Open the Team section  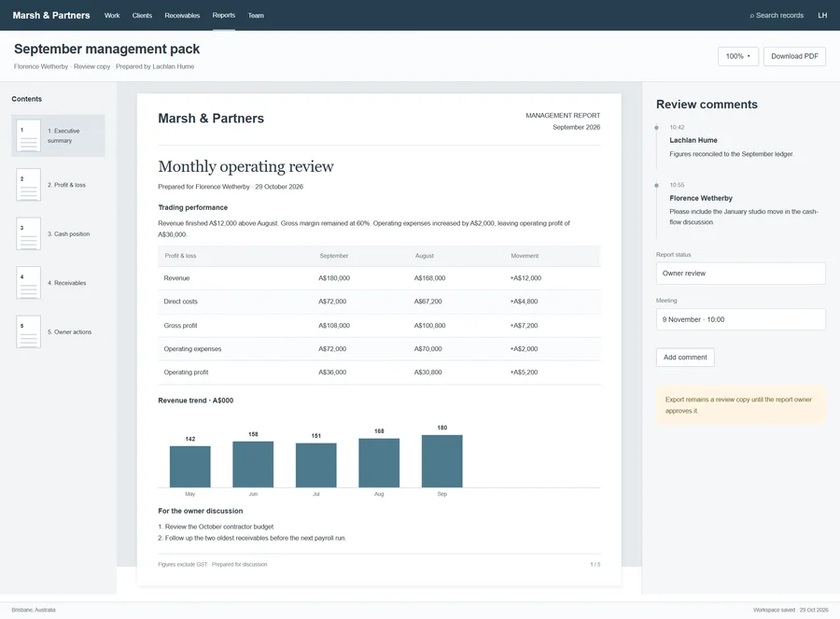point(256,16)
